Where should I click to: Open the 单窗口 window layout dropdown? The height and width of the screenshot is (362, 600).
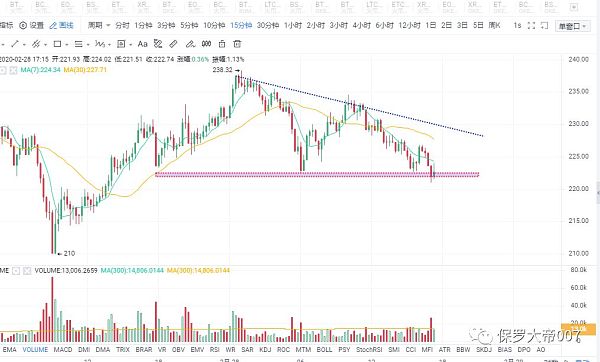click(x=572, y=26)
